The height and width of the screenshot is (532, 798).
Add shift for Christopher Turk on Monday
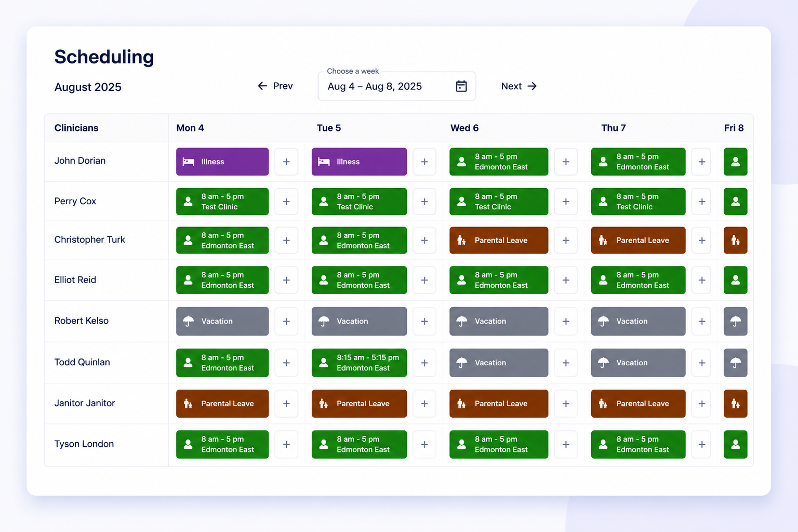pyautogui.click(x=286, y=241)
